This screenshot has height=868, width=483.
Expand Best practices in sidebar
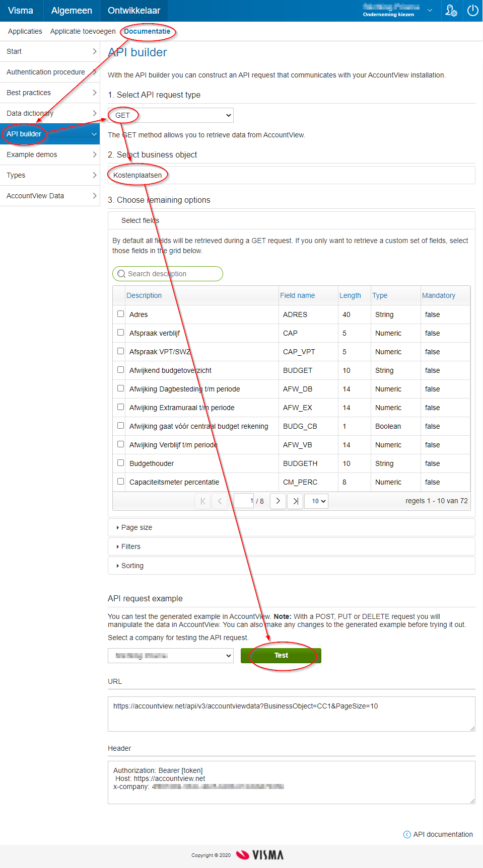(50, 93)
